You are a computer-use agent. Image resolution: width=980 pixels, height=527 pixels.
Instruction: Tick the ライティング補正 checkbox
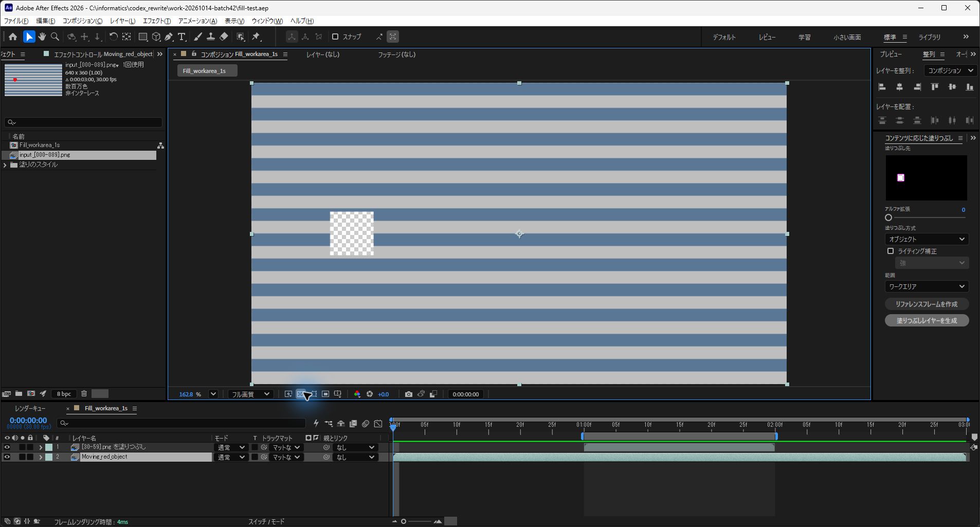coord(891,251)
